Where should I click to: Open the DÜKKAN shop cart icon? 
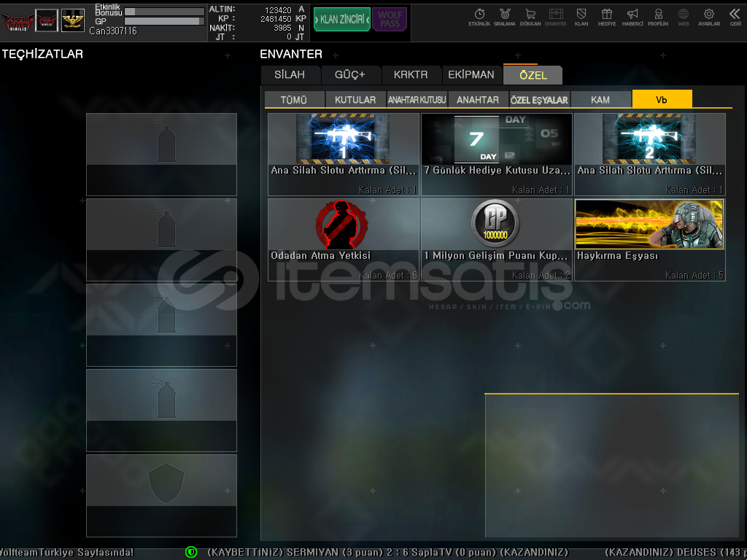pyautogui.click(x=530, y=17)
